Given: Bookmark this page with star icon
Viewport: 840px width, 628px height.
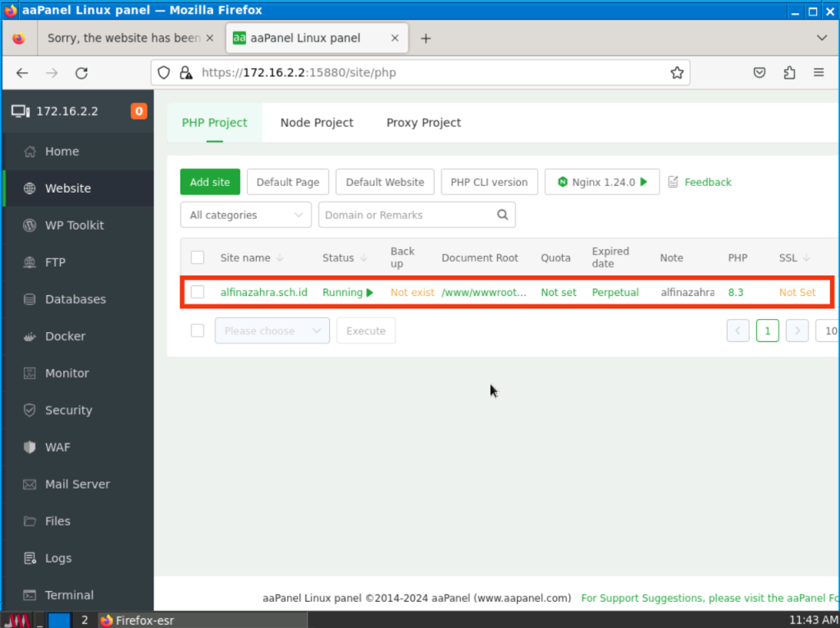Looking at the screenshot, I should point(677,73).
